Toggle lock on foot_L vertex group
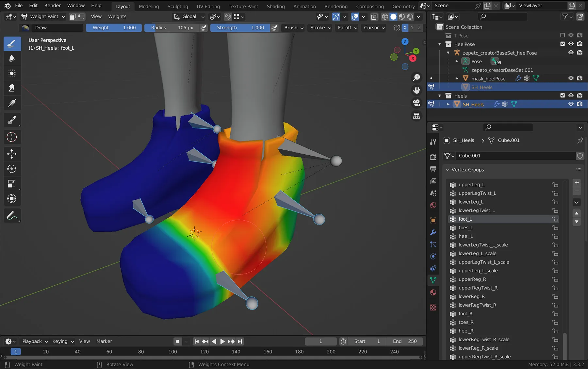Viewport: 588px width, 369px height. 555,219
